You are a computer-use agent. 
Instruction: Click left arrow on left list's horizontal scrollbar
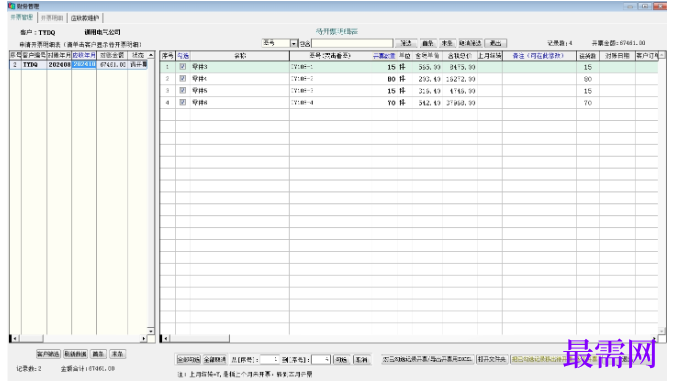[x=14, y=338]
